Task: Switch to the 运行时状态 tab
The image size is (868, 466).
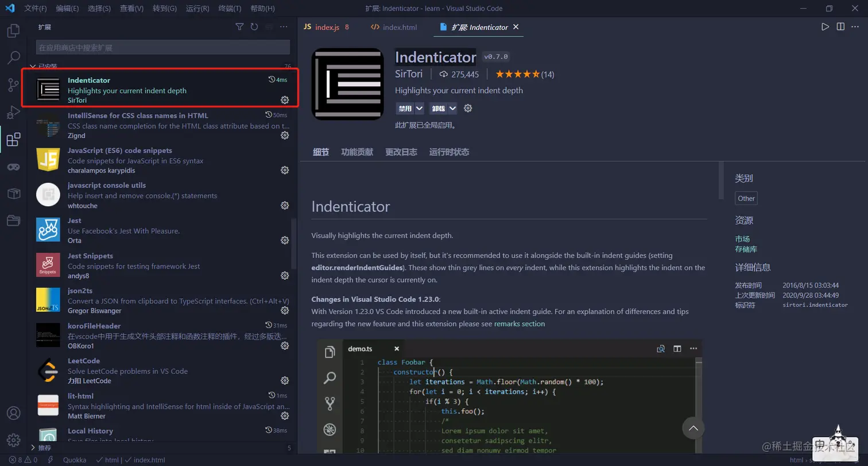Action: click(x=449, y=152)
